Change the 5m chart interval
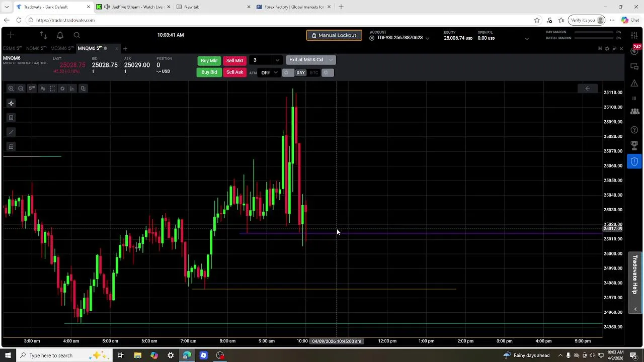This screenshot has height=362, width=644. (32, 88)
